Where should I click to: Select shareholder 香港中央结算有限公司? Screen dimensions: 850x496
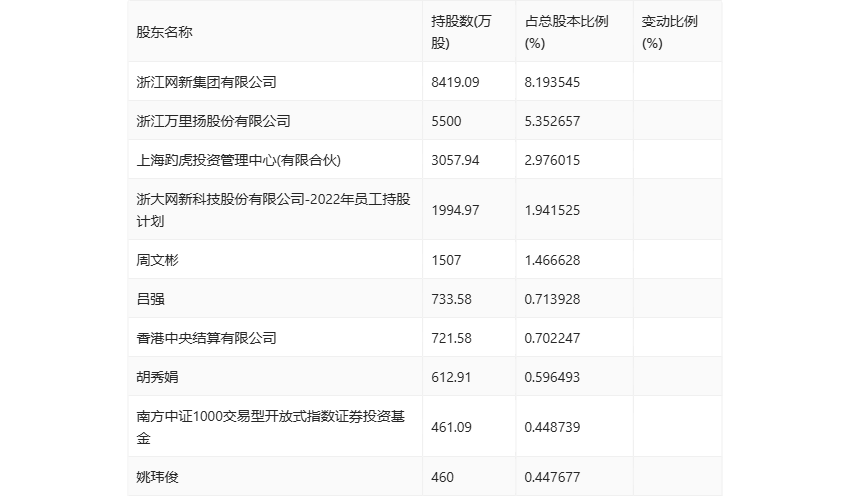(207, 338)
